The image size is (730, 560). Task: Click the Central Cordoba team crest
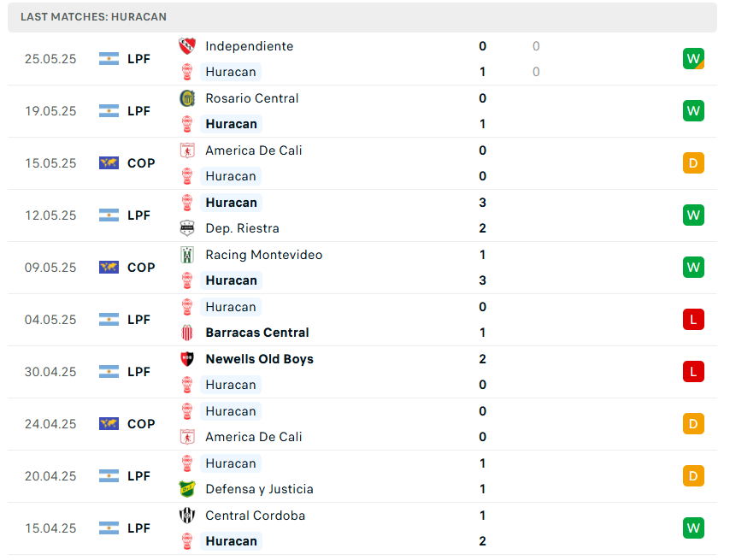pyautogui.click(x=186, y=516)
